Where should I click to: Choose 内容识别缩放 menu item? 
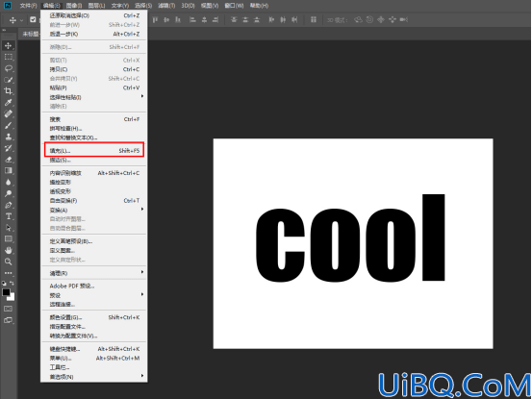pos(93,173)
